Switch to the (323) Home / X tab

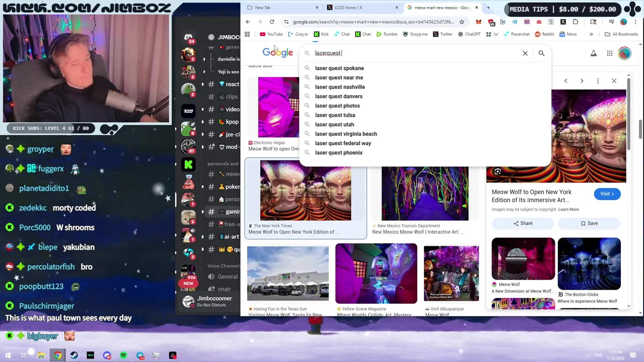tap(362, 8)
